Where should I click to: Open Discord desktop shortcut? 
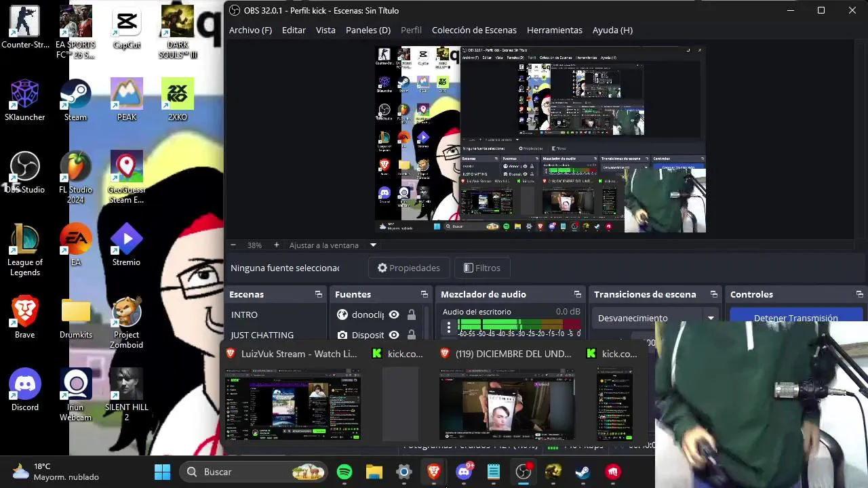coord(25,390)
